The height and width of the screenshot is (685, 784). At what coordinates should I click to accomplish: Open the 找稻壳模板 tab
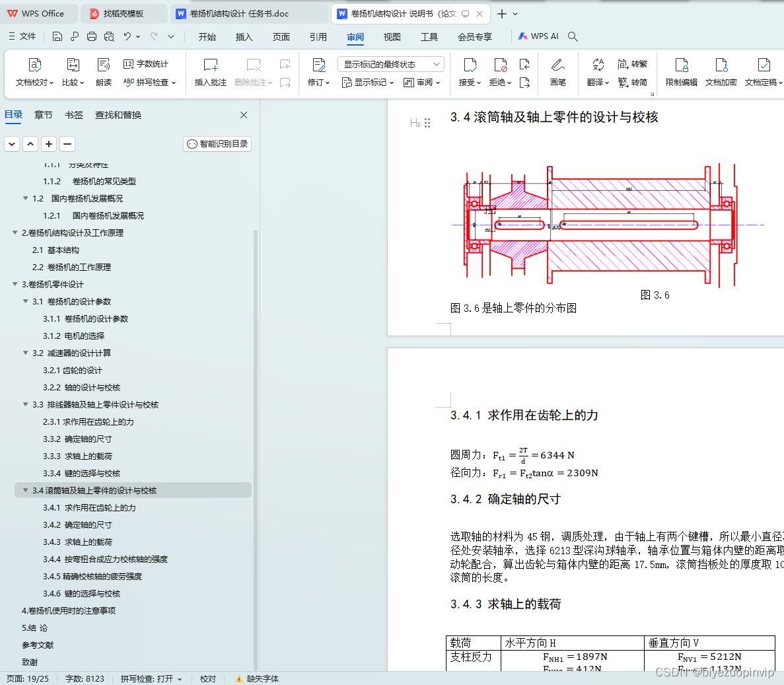(x=124, y=14)
